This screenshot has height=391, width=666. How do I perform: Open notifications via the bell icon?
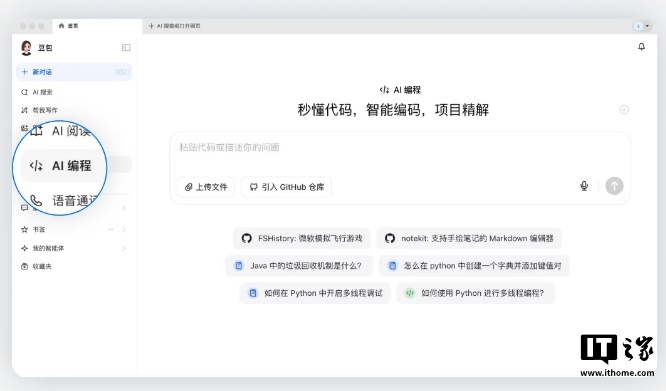click(x=641, y=47)
